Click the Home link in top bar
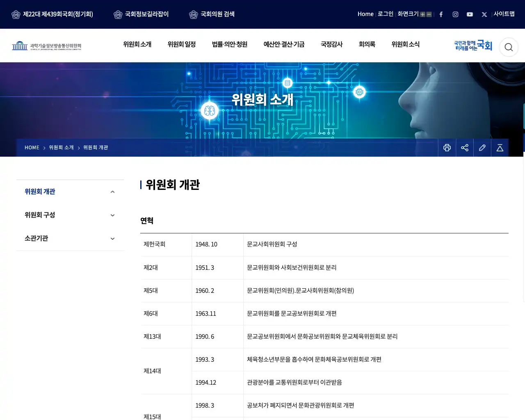Image resolution: width=525 pixels, height=420 pixels. point(365,14)
